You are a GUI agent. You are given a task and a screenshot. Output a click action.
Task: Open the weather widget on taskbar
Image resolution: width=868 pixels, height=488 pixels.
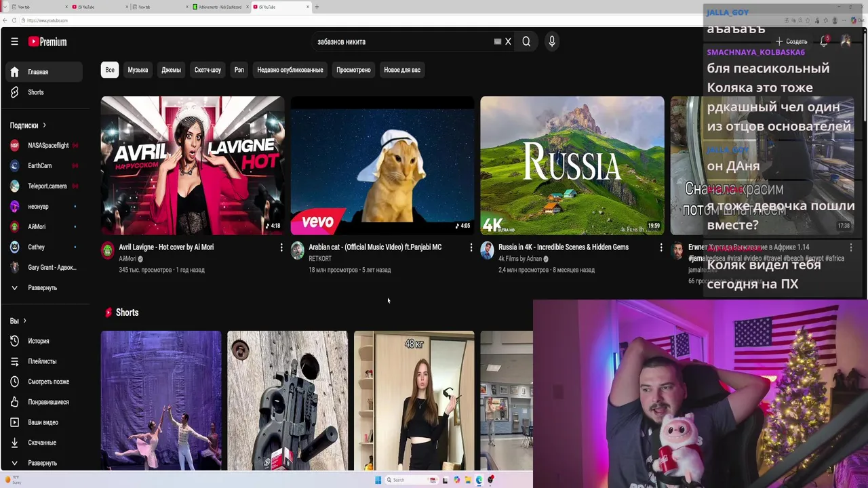tap(13, 481)
